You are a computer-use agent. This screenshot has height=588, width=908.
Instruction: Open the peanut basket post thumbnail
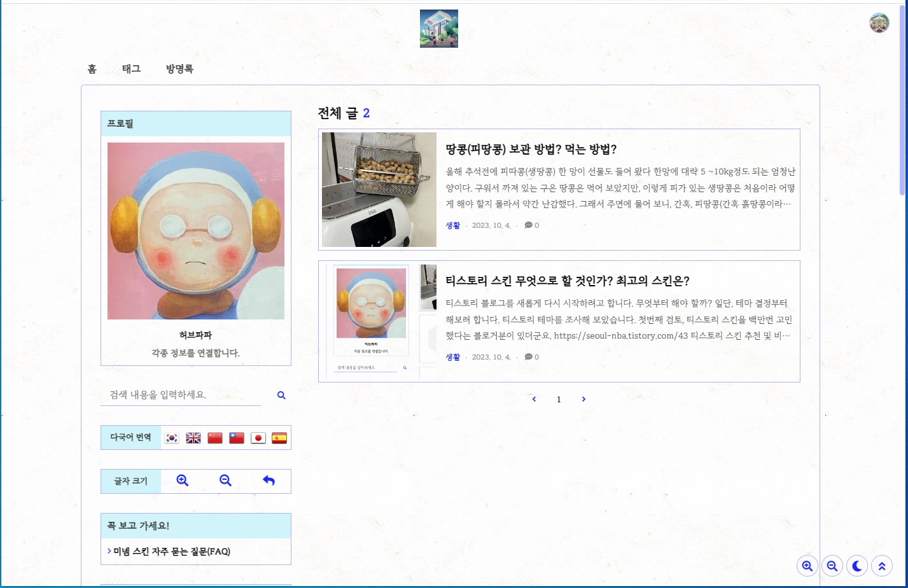point(379,190)
